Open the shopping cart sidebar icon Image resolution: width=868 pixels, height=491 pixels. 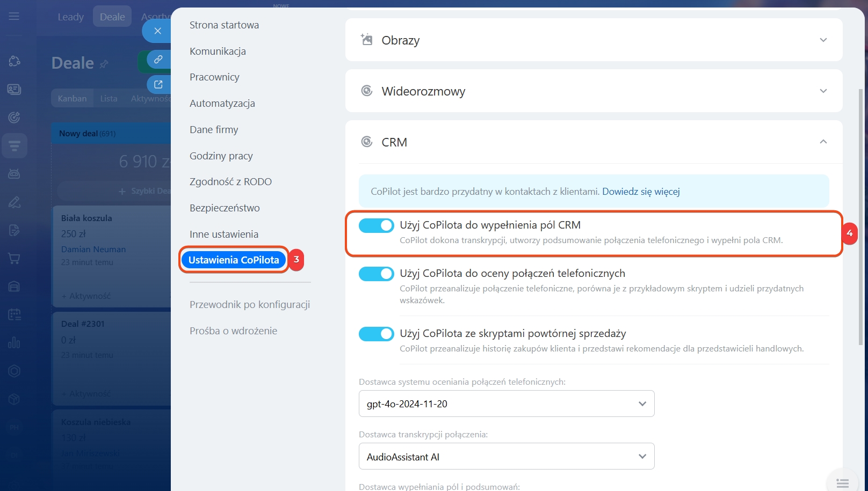[x=15, y=259]
